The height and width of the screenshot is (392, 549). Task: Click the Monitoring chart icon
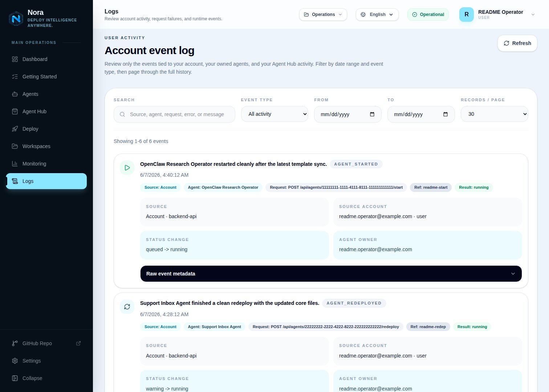pos(15,164)
